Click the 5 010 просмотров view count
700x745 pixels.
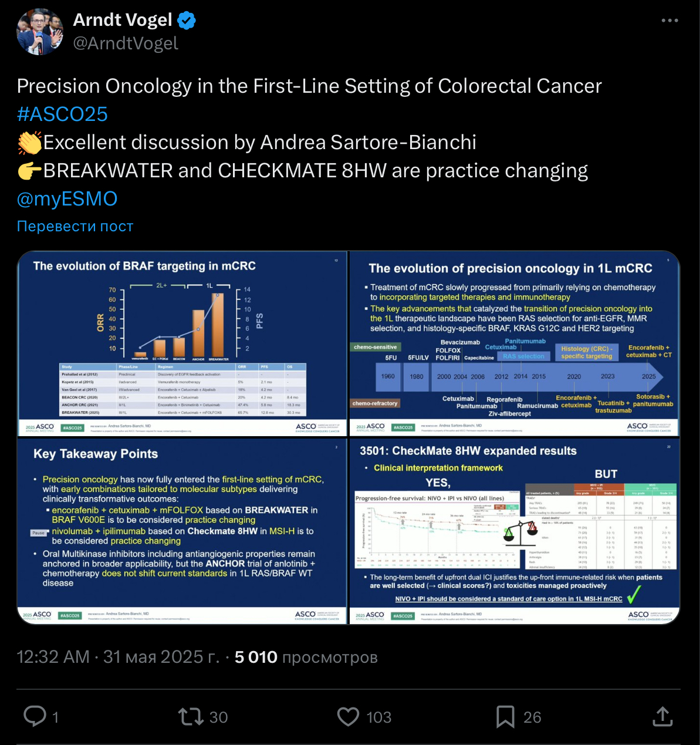pyautogui.click(x=306, y=657)
